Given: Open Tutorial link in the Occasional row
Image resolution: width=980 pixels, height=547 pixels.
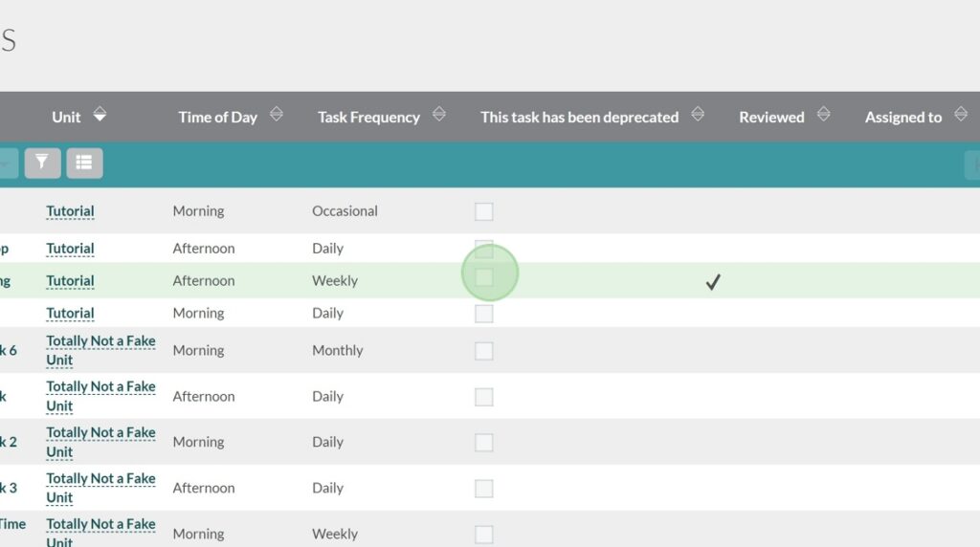Looking at the screenshot, I should tap(70, 211).
